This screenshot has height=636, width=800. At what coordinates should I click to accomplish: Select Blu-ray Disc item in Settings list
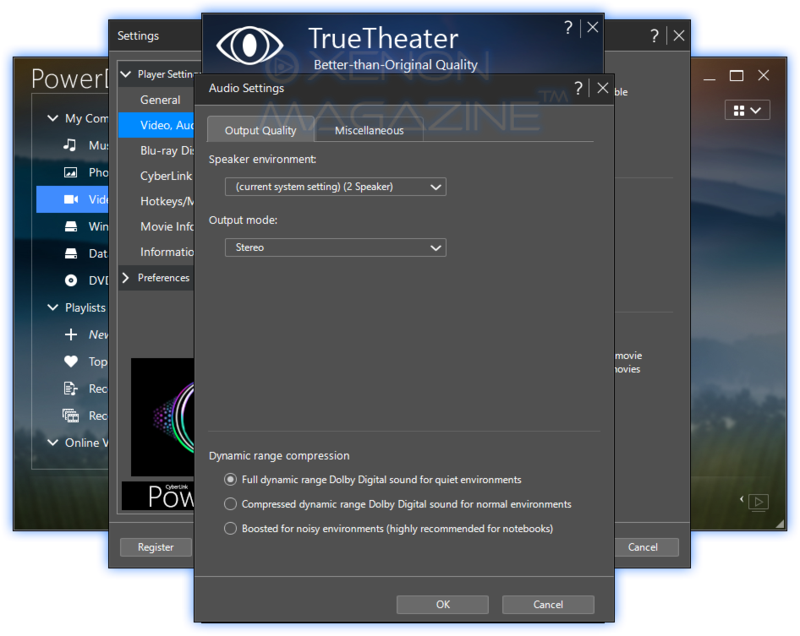(156, 151)
